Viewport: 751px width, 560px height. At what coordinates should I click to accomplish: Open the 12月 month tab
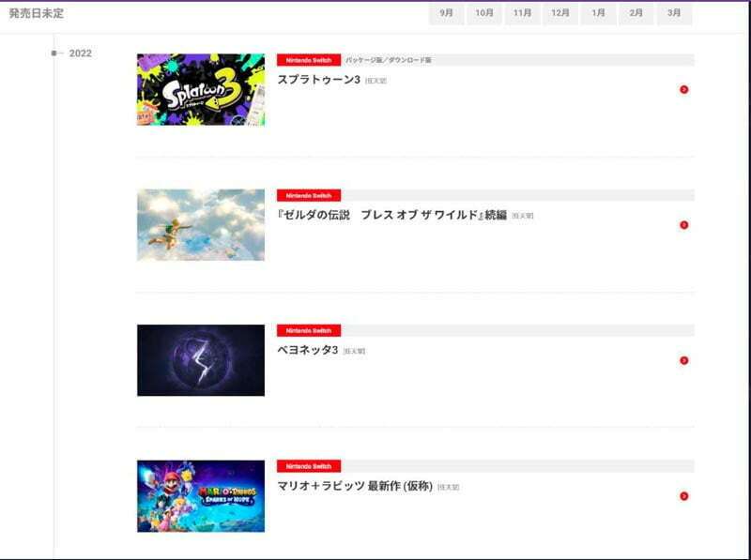pyautogui.click(x=560, y=13)
